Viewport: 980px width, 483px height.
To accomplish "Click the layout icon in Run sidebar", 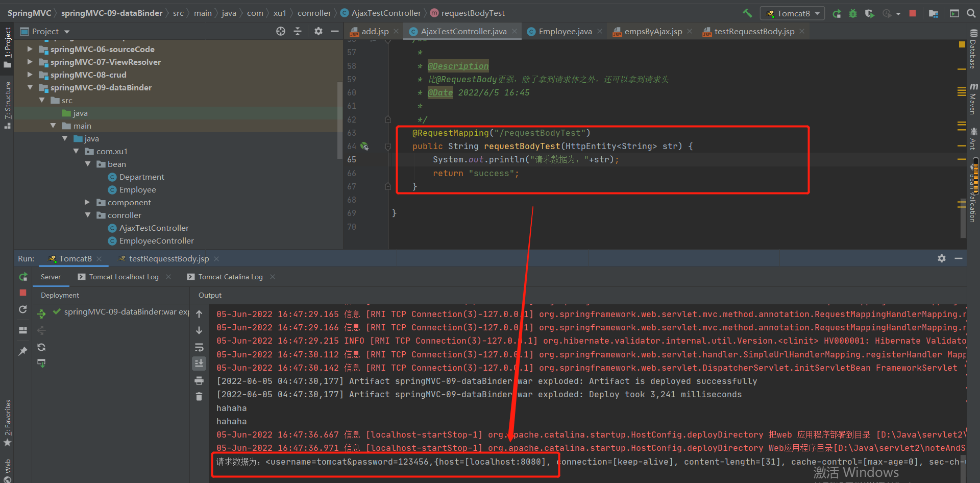I will (23, 330).
